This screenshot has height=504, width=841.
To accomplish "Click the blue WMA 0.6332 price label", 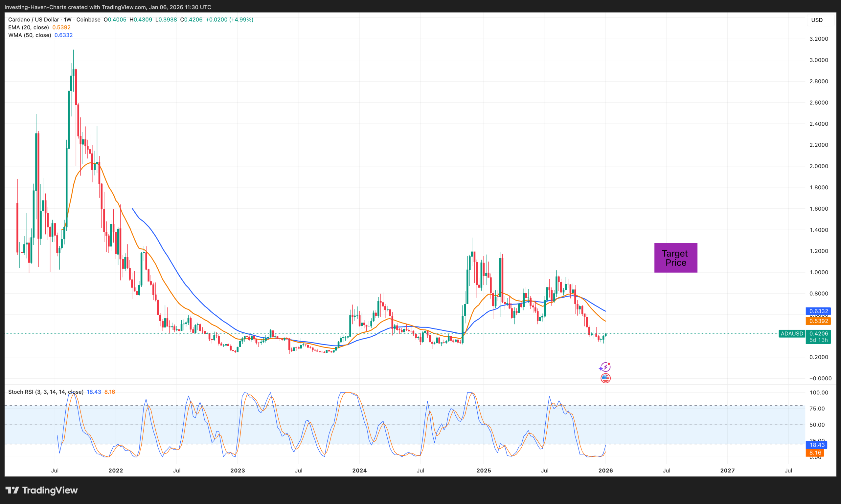I will pos(818,311).
